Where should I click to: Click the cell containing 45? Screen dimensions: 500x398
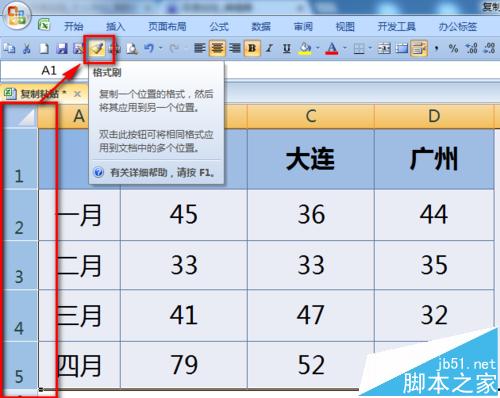pos(184,215)
